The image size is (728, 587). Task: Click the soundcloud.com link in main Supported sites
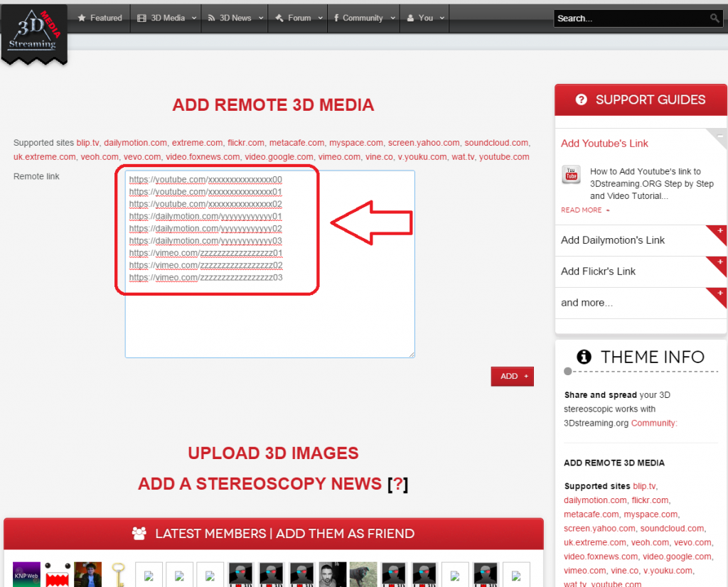coord(496,143)
